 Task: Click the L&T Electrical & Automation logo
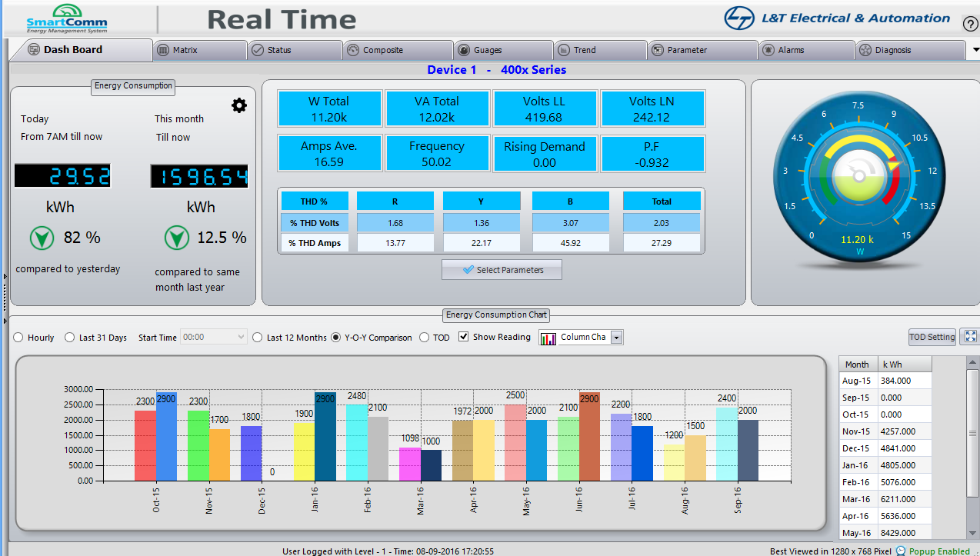(837, 18)
